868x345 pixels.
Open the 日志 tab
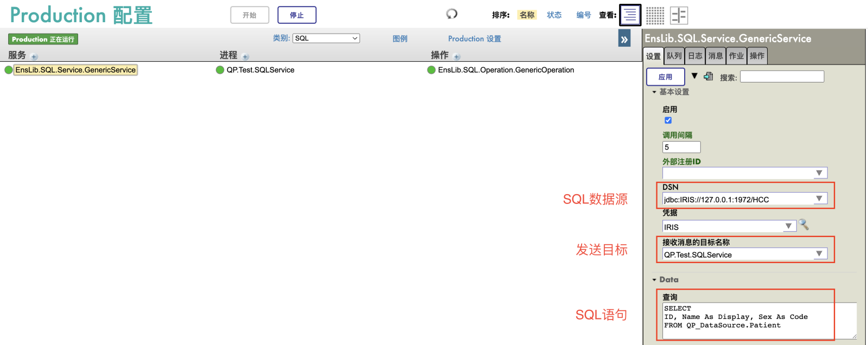coord(695,56)
